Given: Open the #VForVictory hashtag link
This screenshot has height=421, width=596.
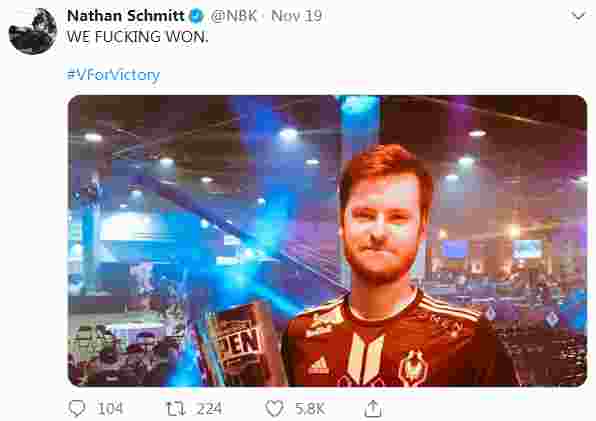Looking at the screenshot, I should coord(113,74).
